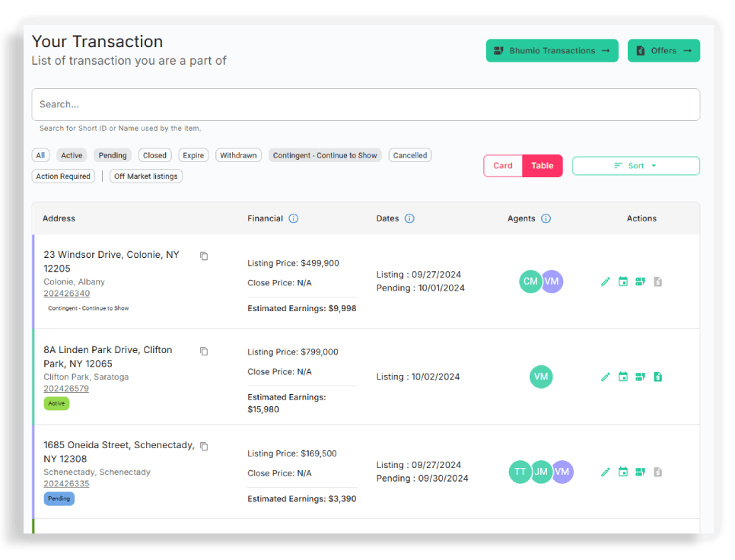Select the All filter tab
Screen dimensions: 735x560
point(40,154)
